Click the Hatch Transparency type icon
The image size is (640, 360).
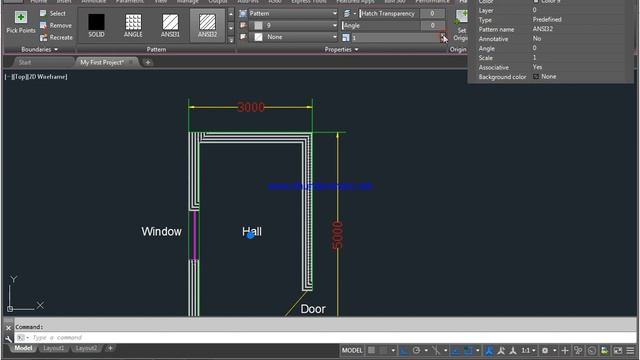coord(347,13)
